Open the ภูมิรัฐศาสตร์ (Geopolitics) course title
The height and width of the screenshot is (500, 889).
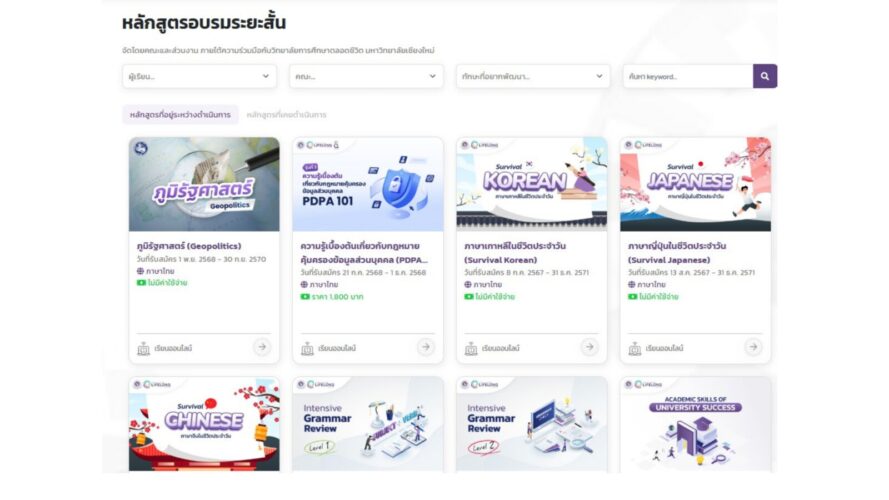pyautogui.click(x=189, y=246)
